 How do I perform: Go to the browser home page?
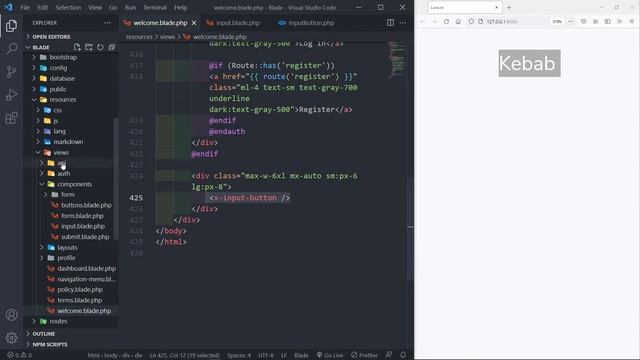coord(458,22)
